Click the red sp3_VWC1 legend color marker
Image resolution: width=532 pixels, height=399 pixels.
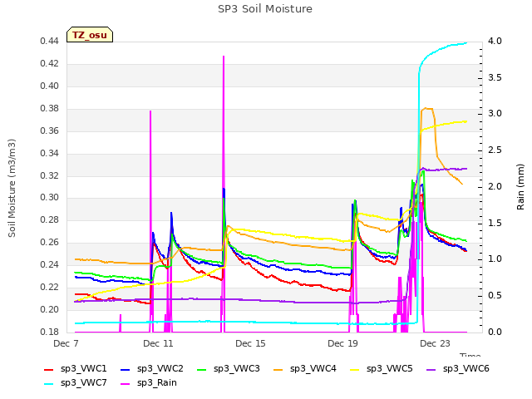click(49, 369)
